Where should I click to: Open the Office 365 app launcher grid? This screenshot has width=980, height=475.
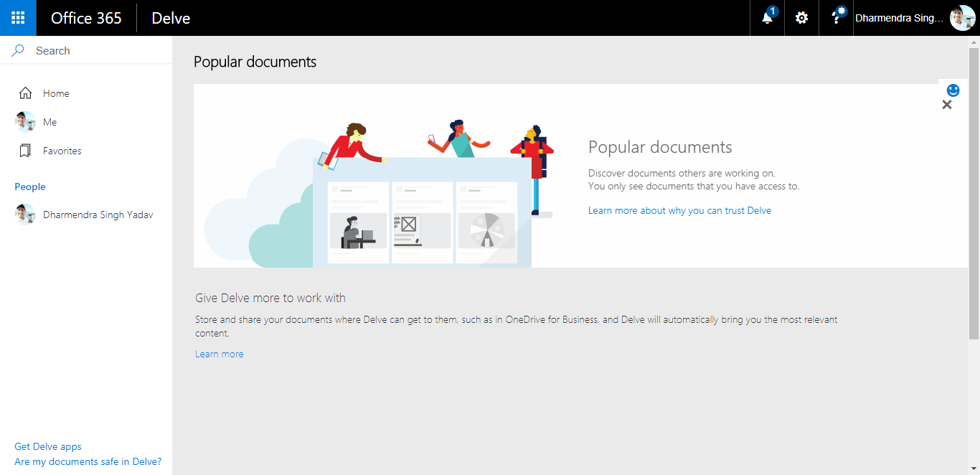point(18,18)
